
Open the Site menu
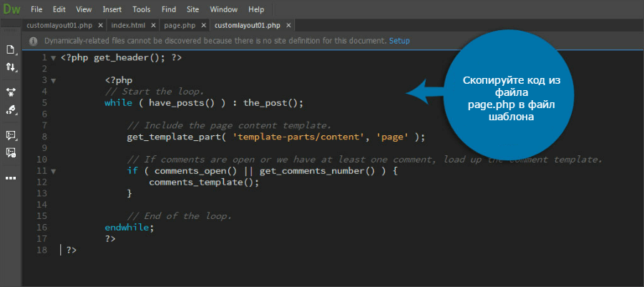point(192,9)
